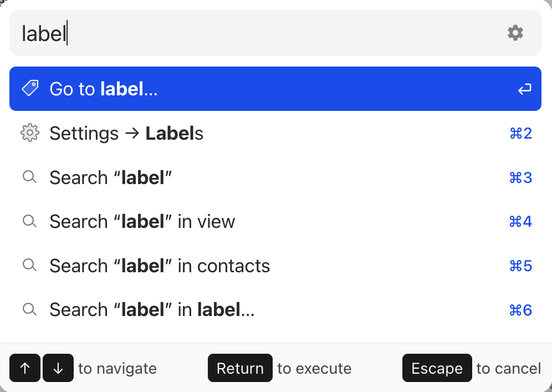The image size is (552, 392).
Task: Click magnifier icon beside Search in view
Action: [29, 221]
